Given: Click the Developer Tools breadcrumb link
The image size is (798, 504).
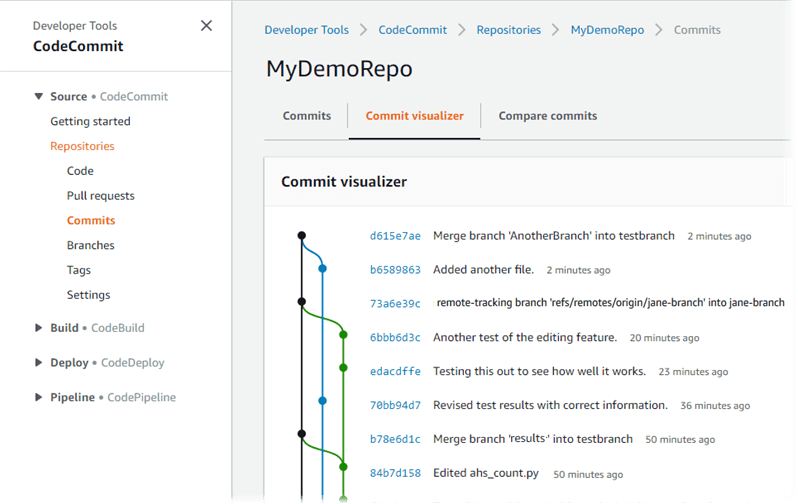Looking at the screenshot, I should pos(306,30).
